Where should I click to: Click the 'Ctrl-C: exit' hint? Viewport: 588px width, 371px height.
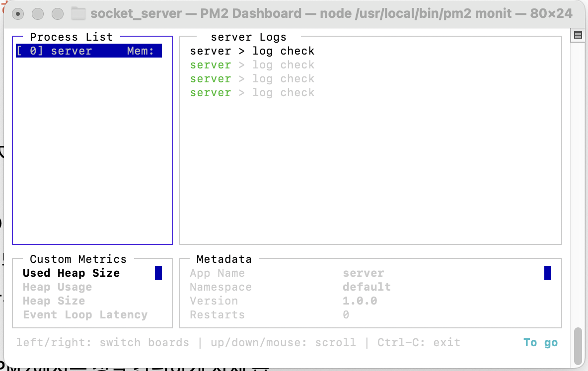point(419,343)
